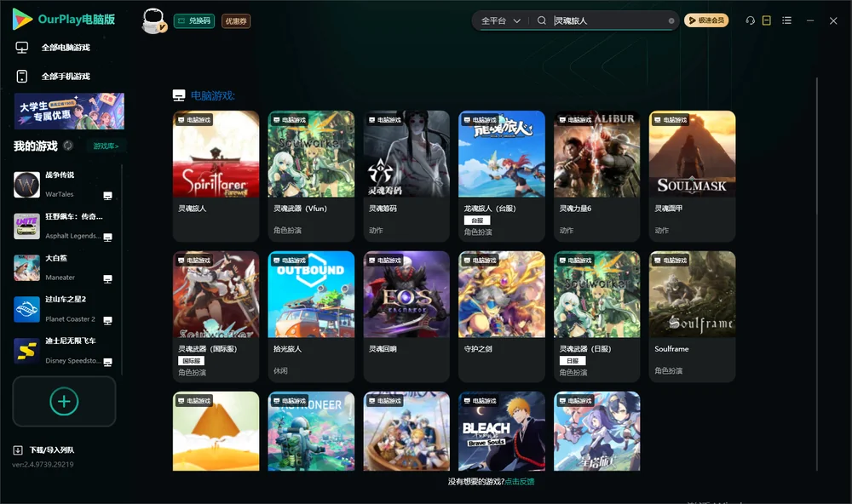Select 大白鲨 Maneater in my games
Viewport: 852px width, 504px height.
click(64, 267)
